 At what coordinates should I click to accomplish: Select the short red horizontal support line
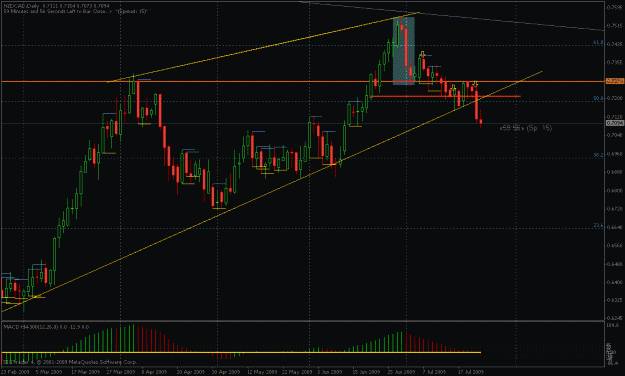pyautogui.click(x=446, y=96)
